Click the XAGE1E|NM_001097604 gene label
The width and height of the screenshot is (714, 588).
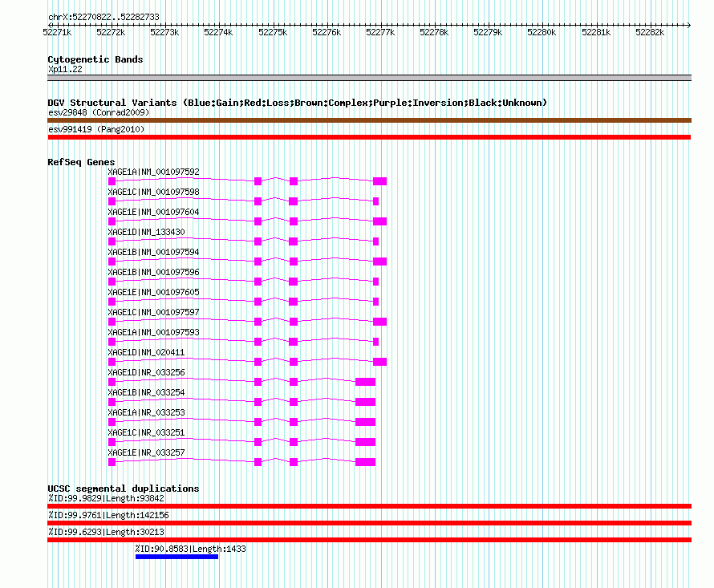coord(153,212)
